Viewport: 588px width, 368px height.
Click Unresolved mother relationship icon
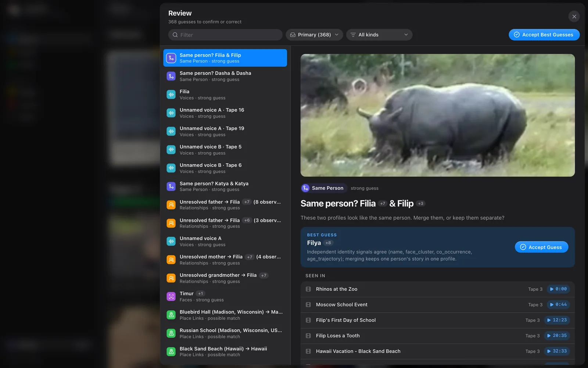point(171,260)
